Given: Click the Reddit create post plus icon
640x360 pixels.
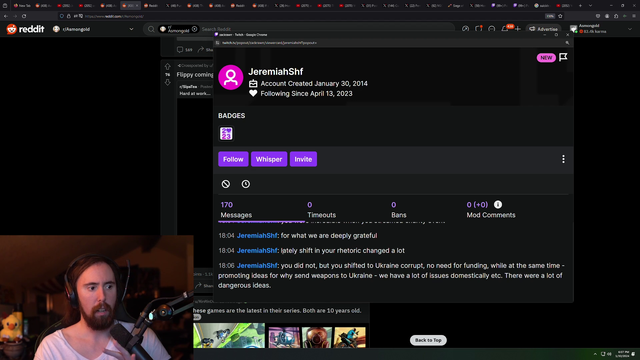Looking at the screenshot, I should [518, 29].
